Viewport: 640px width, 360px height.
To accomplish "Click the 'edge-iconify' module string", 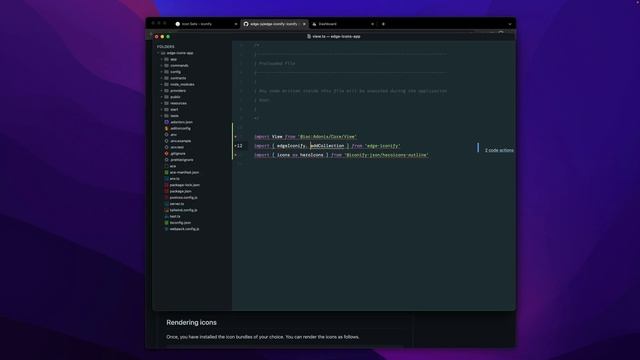I will [x=382, y=146].
